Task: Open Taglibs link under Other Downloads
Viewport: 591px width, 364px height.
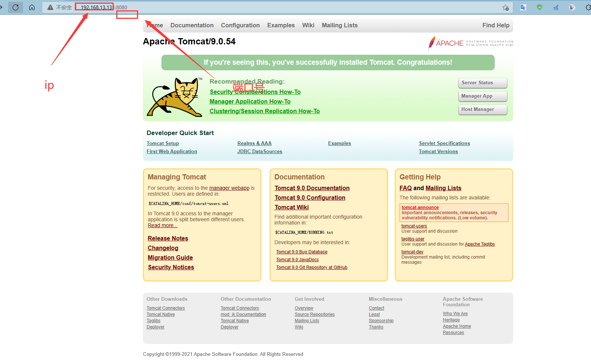Action: point(153,321)
